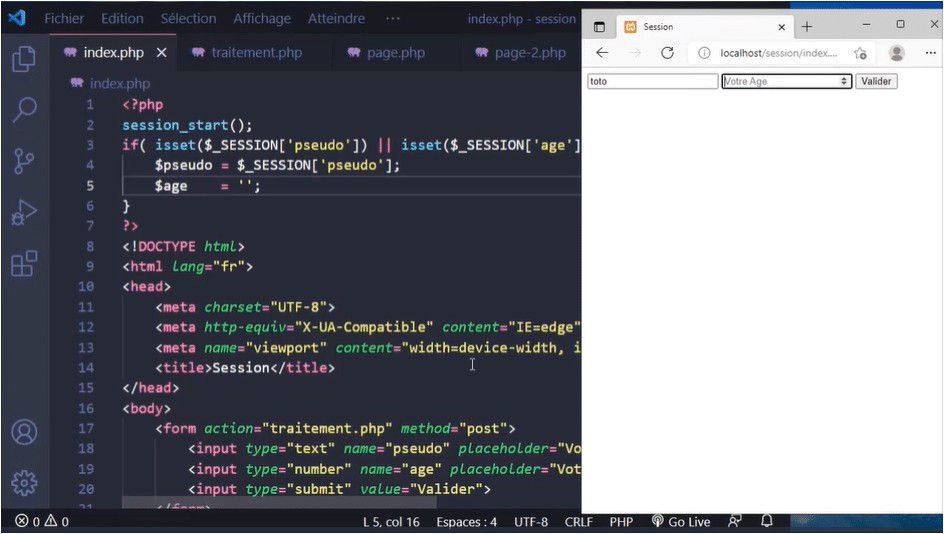Click the localhost address bar

click(778, 53)
